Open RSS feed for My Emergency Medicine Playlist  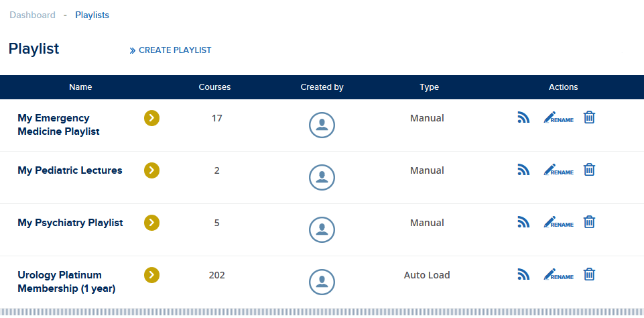pos(523,117)
